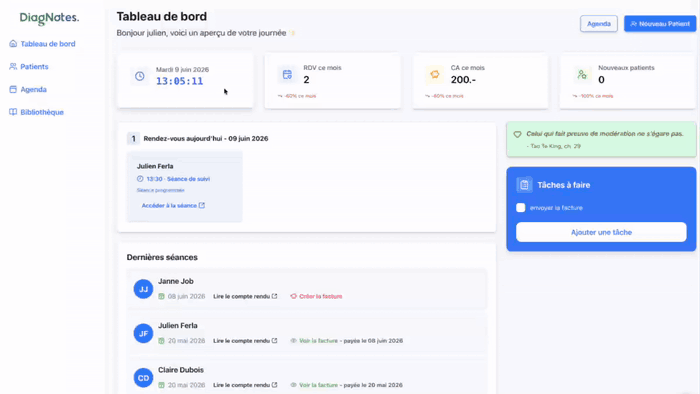Click the clipboard icon in Tâches à faire

click(x=524, y=185)
